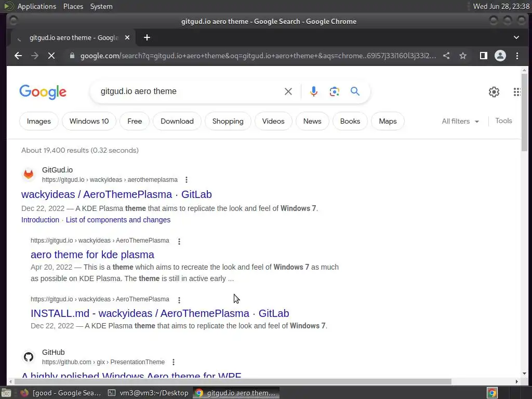This screenshot has width=532, height=399.
Task: Click the horizontal scrollbar thumb
Action: pyautogui.click(x=232, y=381)
